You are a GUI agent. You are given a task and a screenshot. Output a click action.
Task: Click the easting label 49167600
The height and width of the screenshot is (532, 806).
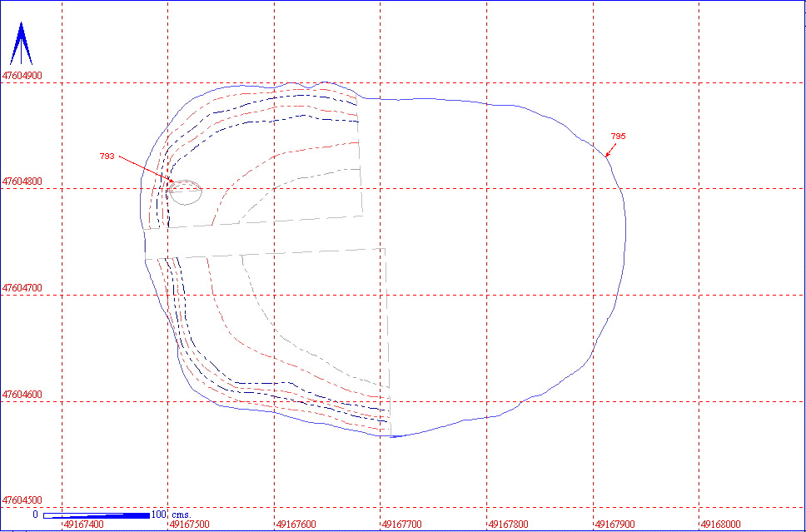click(x=296, y=525)
